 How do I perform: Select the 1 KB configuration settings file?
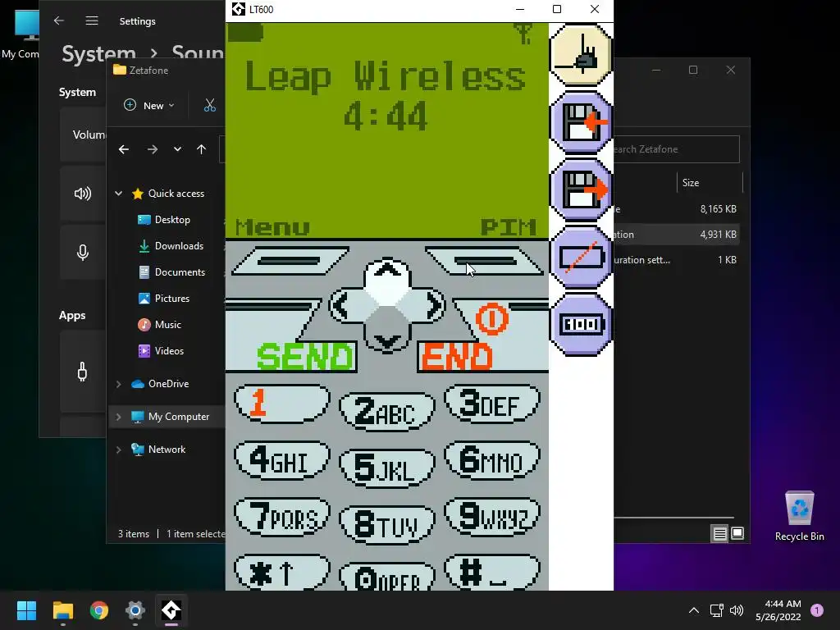(x=676, y=260)
